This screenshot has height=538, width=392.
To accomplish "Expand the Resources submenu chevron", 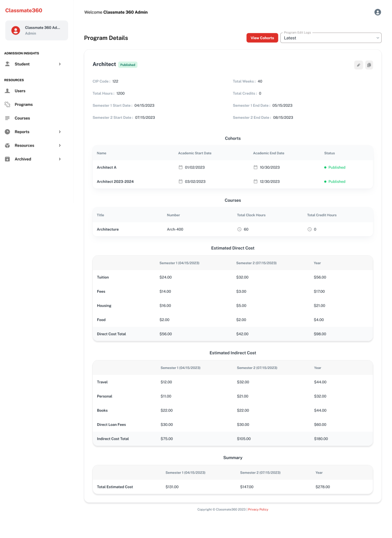I will tap(60, 146).
